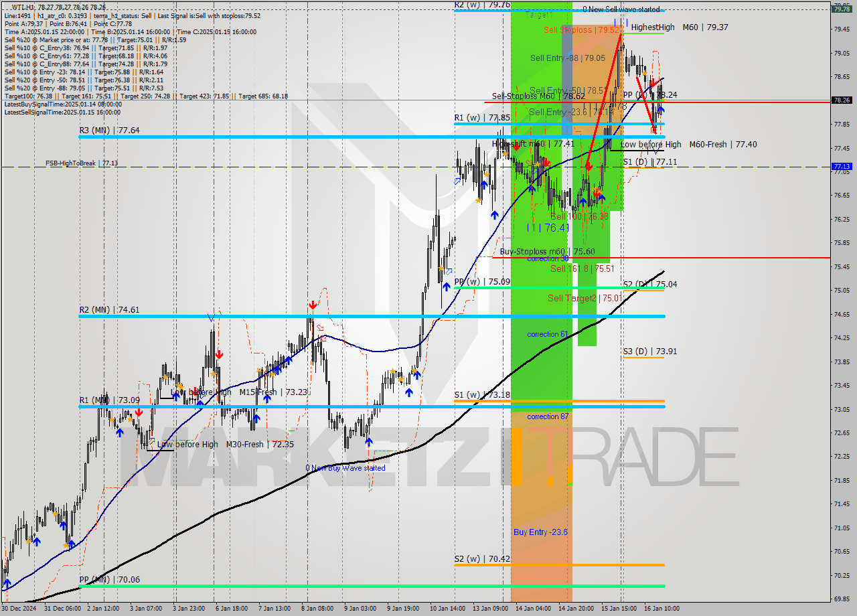Click the 'R2 (w) | 79.76' resistance label
Viewport: 857px width, 616px height.
(482, 5)
